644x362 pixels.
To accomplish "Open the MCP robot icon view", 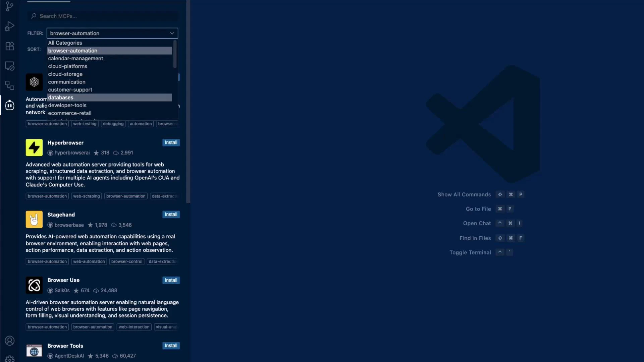I will (x=10, y=105).
